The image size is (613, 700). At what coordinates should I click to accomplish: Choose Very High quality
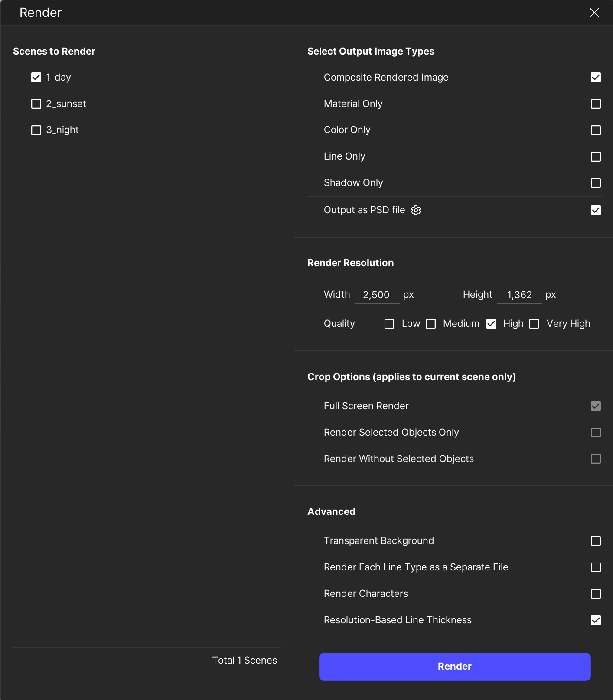tap(534, 324)
